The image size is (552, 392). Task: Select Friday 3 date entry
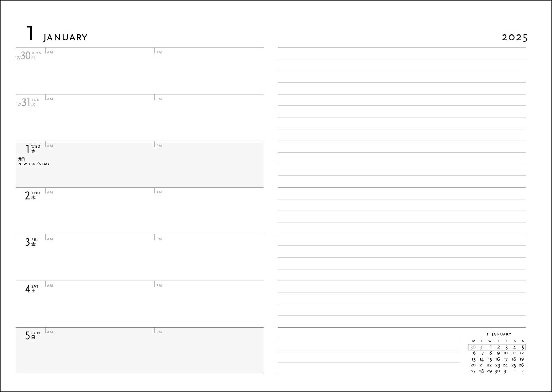[31, 242]
